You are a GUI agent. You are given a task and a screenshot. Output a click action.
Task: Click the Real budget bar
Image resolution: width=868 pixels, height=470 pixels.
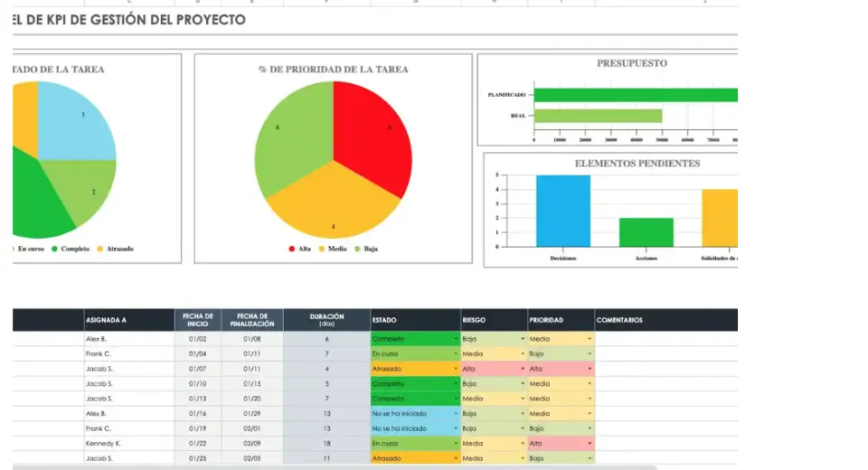pos(598,116)
